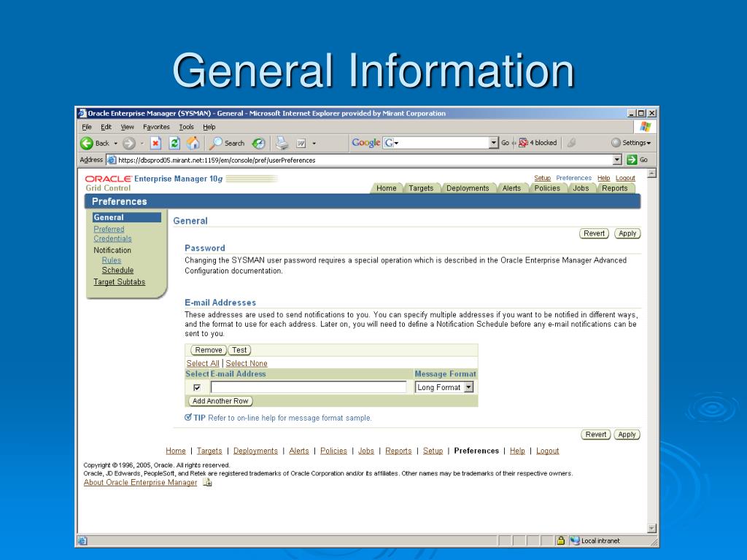The width and height of the screenshot is (747, 560).
Task: Click the Local intranet zone icon
Action: 575,540
